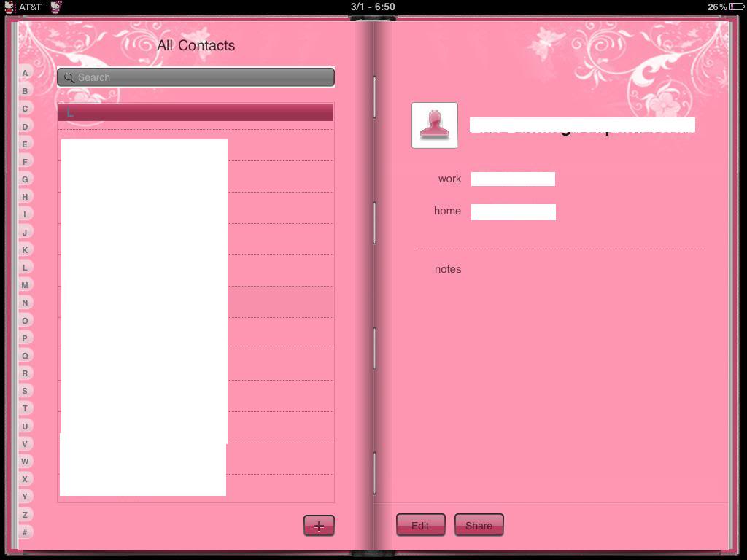Viewport: 747px width, 560px height.
Task: Jump to letter J in the index
Action: tap(25, 232)
